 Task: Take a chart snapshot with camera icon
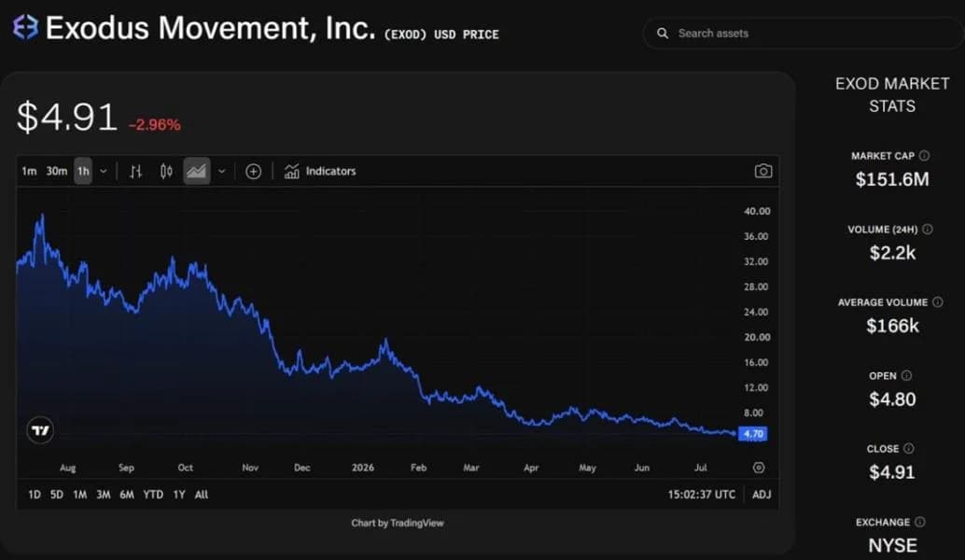pyautogui.click(x=763, y=171)
